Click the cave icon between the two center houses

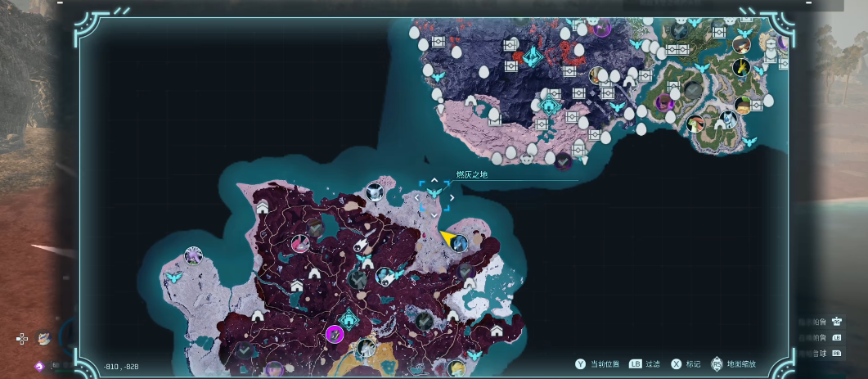314,273
